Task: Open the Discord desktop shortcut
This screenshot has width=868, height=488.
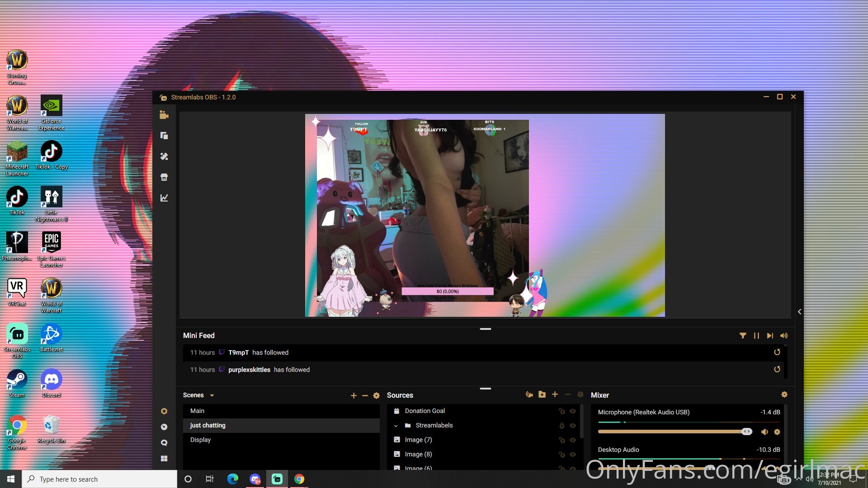Action: 52,383
